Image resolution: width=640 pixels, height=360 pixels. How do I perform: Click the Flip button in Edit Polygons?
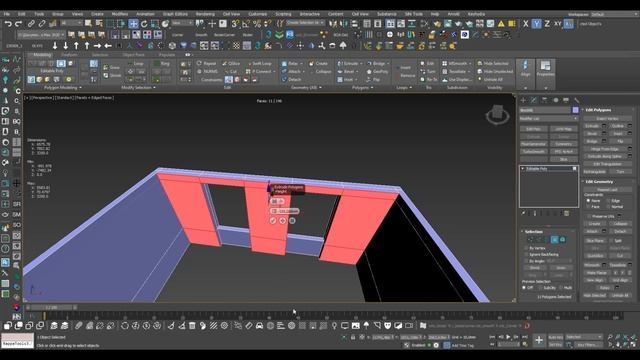click(x=620, y=141)
